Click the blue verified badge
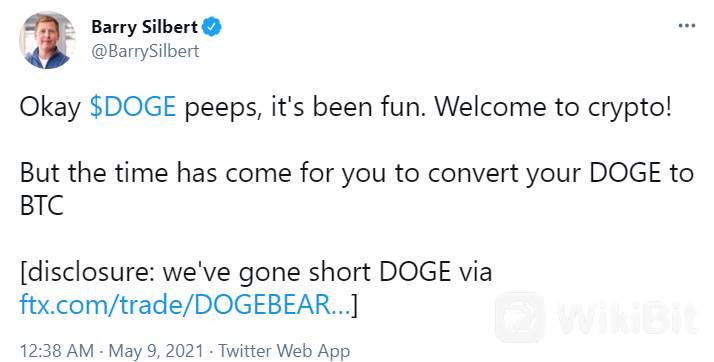The width and height of the screenshot is (714, 362). click(x=211, y=27)
